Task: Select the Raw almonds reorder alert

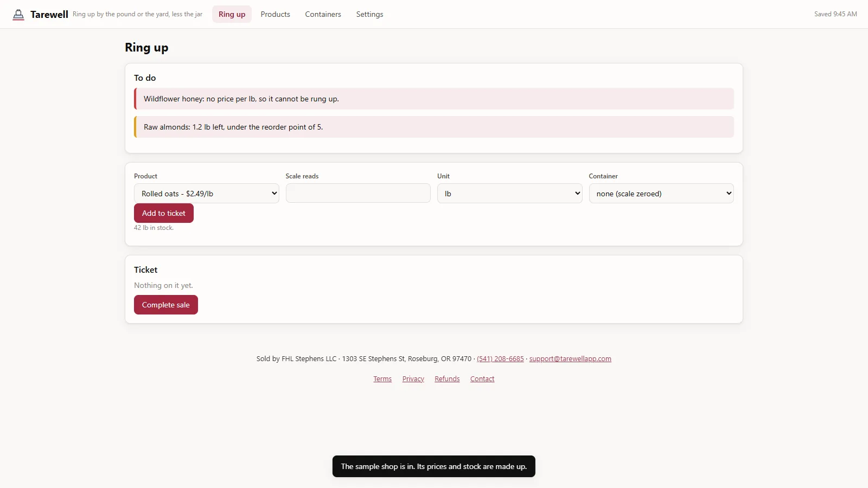Action: 434,127
